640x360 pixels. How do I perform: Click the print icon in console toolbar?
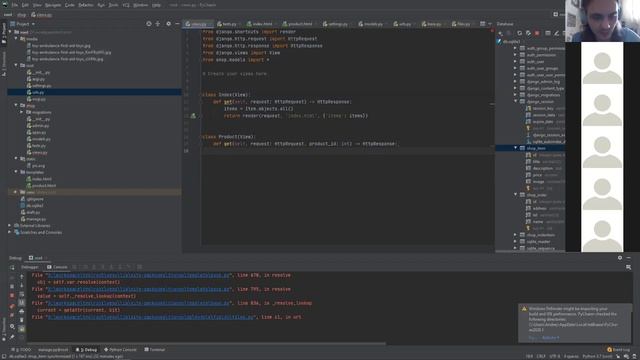(x=22, y=311)
